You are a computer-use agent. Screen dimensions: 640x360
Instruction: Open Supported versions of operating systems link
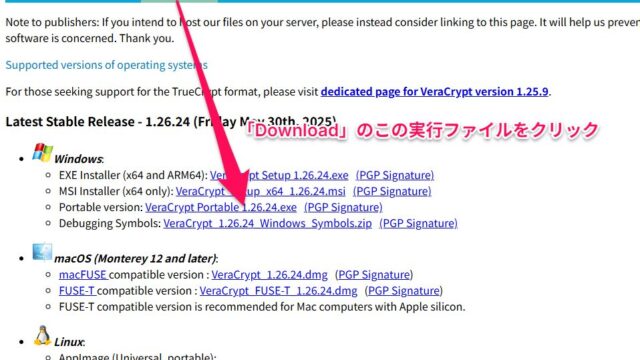pos(106,65)
